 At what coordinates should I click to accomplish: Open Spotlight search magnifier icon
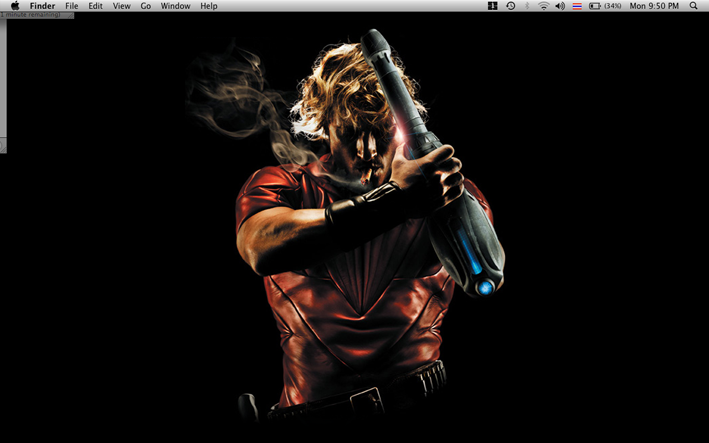point(694,6)
